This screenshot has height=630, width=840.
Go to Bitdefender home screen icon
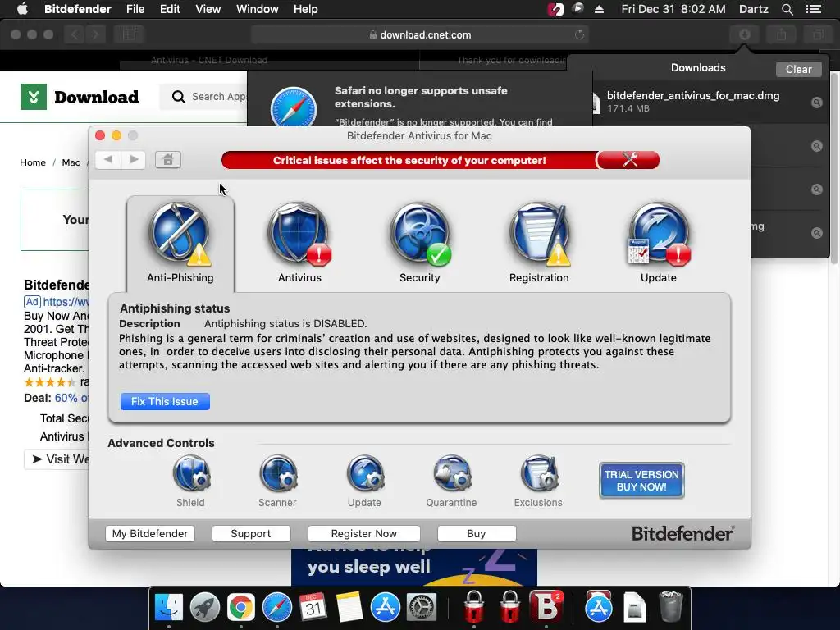(167, 159)
